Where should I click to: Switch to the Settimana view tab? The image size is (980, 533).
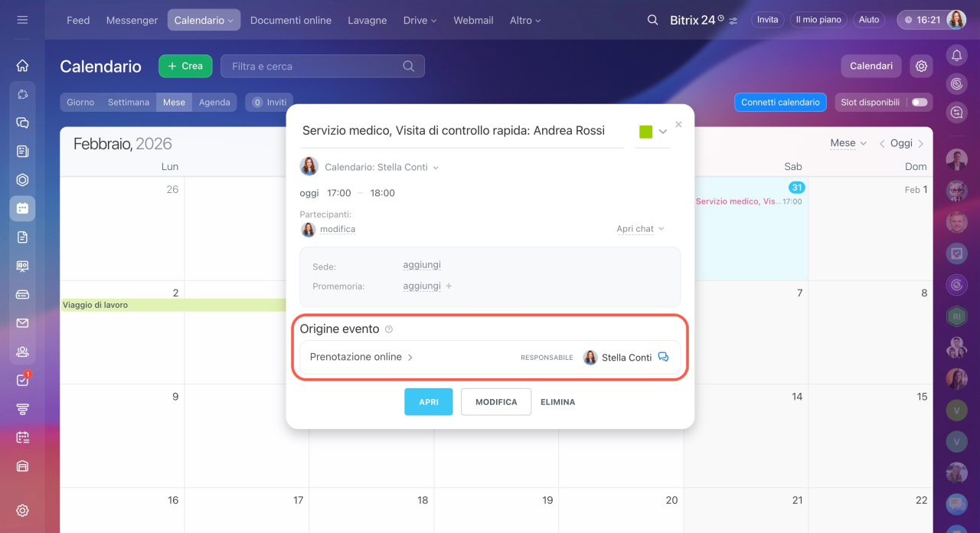click(x=128, y=103)
